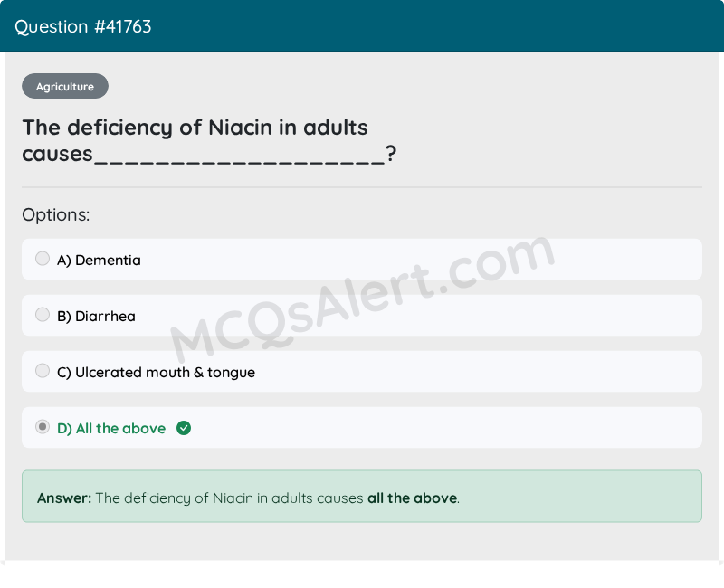724x588 pixels.
Task: Click the D) All the above label
Action: pyautogui.click(x=111, y=428)
